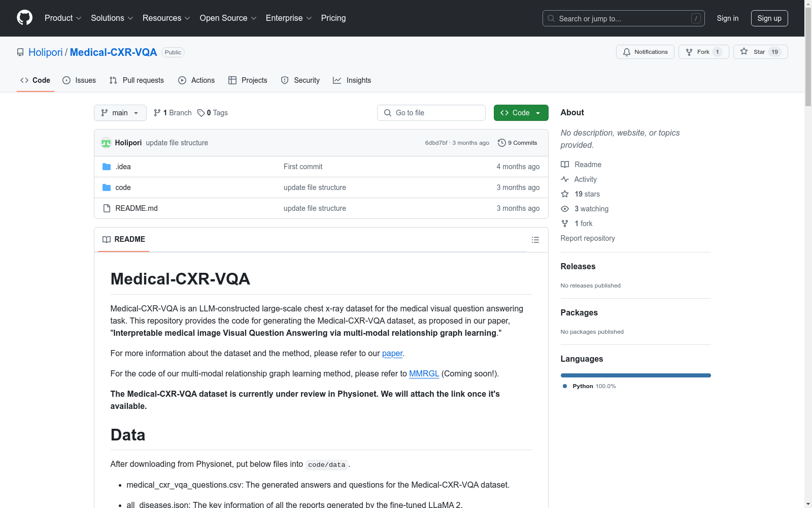Open the .idea folder name

pyautogui.click(x=123, y=167)
